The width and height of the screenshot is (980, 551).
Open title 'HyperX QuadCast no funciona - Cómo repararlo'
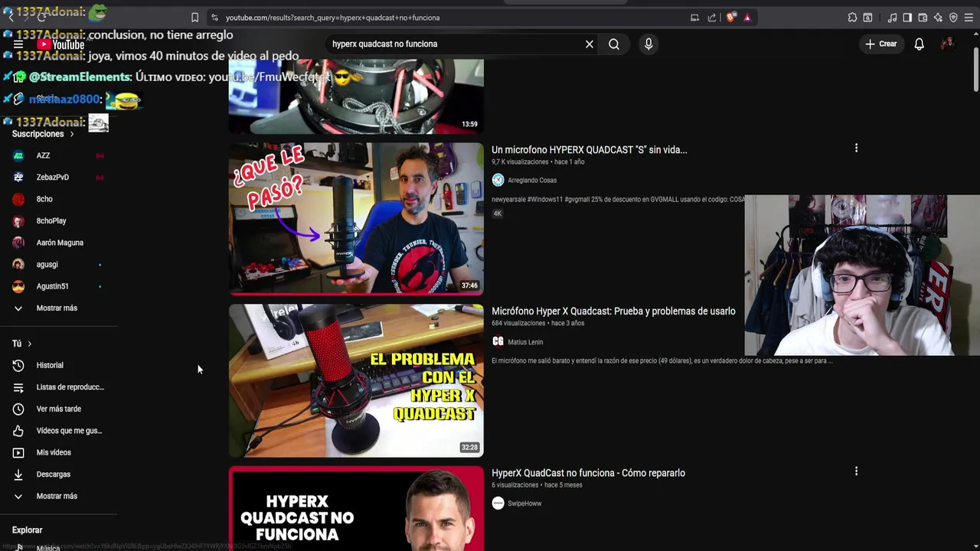tap(588, 473)
